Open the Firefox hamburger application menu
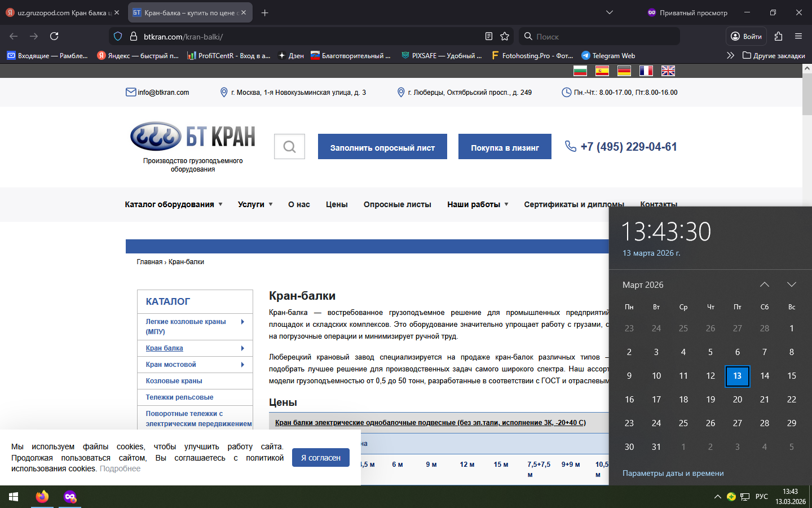Viewport: 812px width, 508px height. 798,36
